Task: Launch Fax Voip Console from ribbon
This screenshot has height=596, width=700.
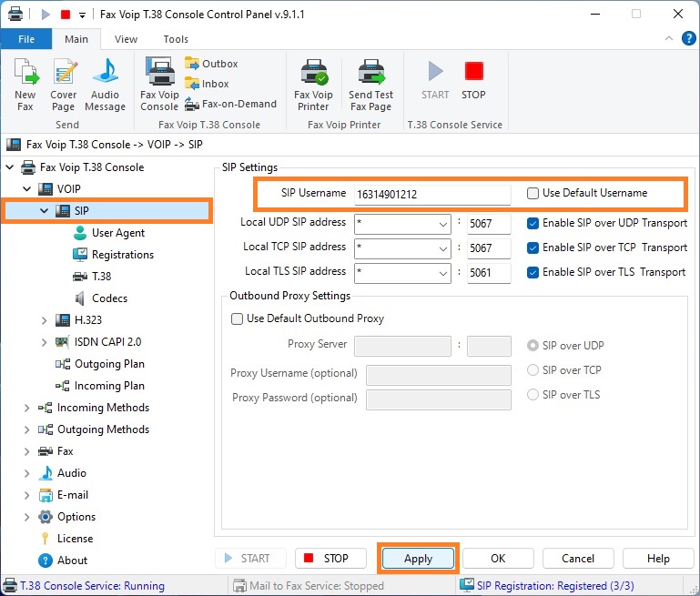Action: 159,85
